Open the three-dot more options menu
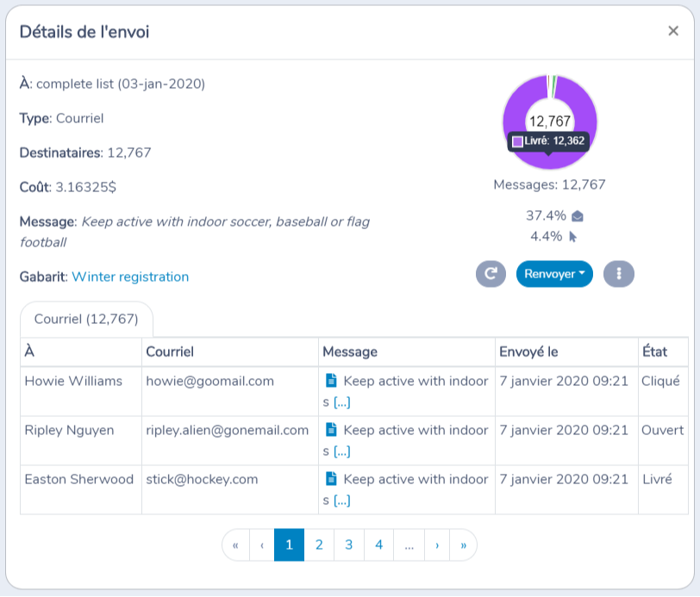 pyautogui.click(x=619, y=273)
